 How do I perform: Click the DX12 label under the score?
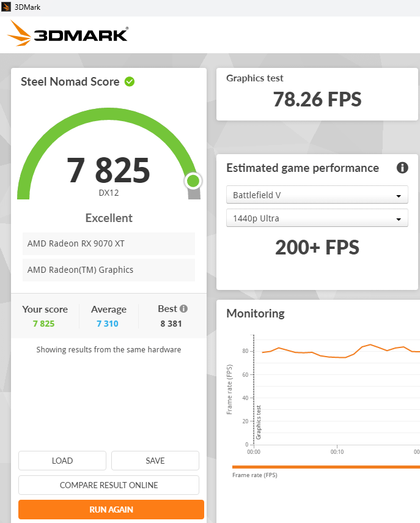point(109,193)
